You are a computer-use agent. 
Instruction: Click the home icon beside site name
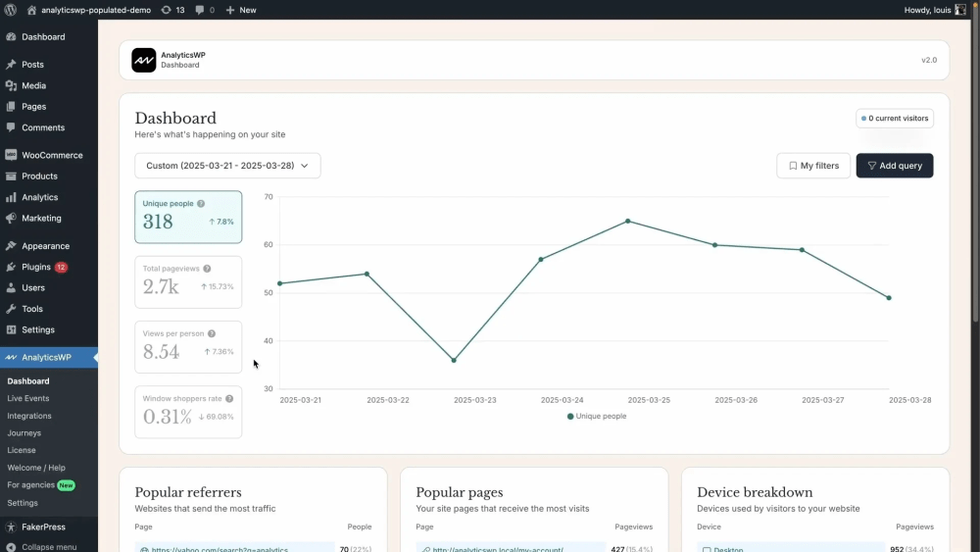32,10
